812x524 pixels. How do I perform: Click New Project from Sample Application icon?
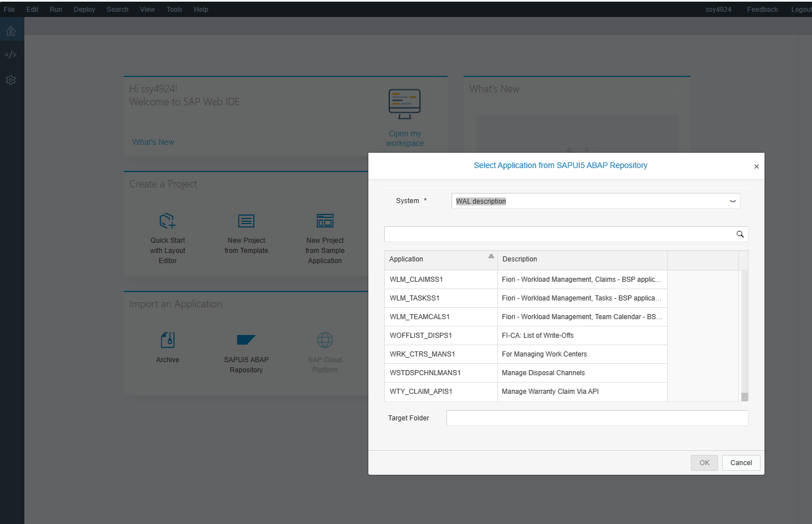pos(325,220)
